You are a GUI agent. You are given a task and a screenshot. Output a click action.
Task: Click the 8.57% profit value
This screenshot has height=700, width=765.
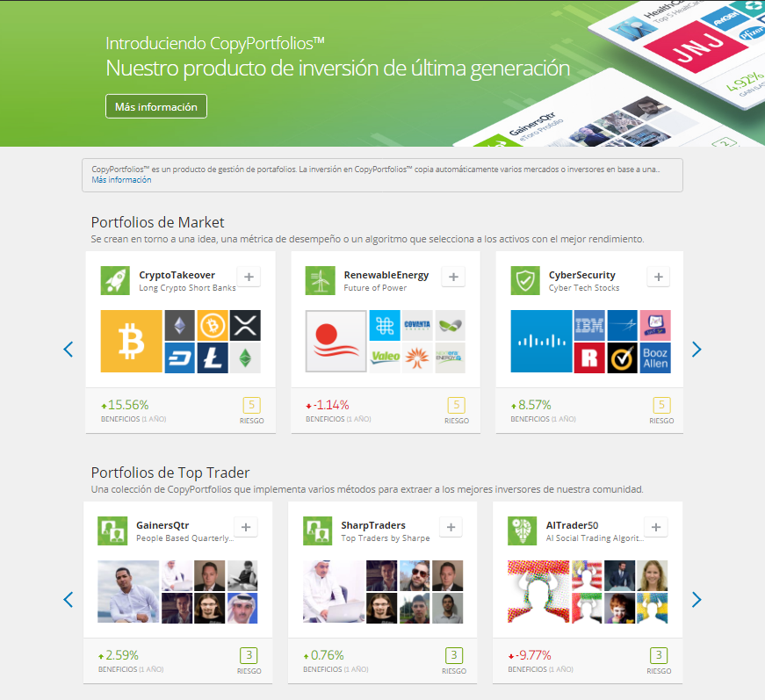[534, 405]
